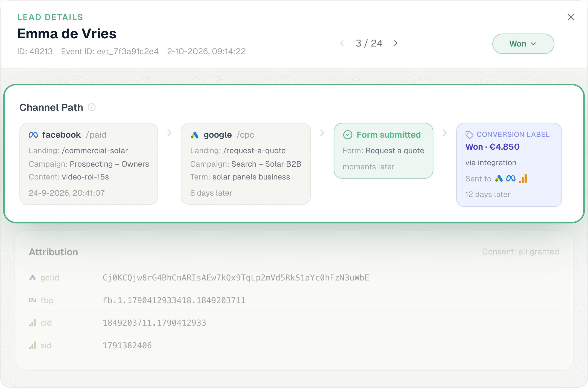Click the Google Ads icon beside gclid
The image size is (588, 388).
(33, 278)
